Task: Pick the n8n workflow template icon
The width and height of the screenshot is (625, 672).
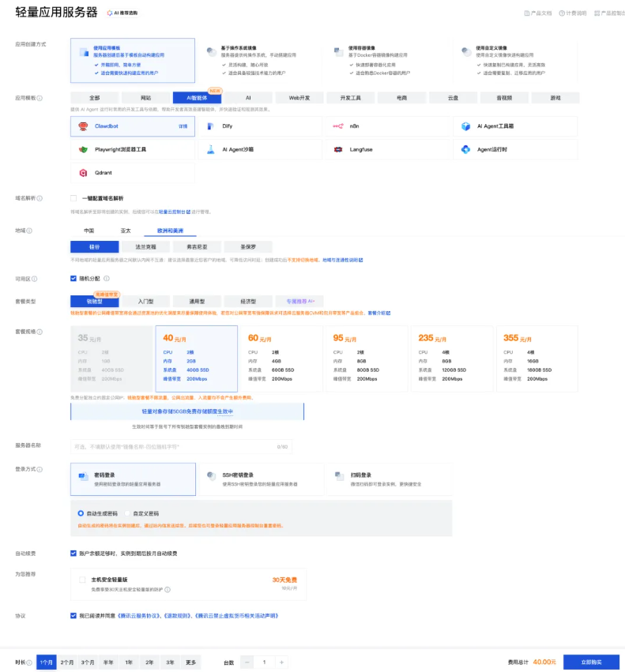Action: click(x=337, y=126)
